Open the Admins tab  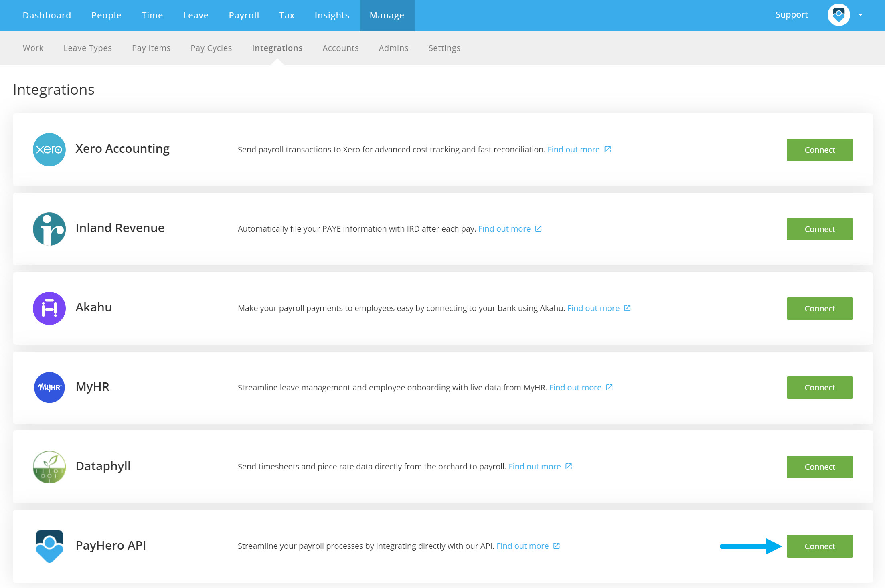[393, 48]
